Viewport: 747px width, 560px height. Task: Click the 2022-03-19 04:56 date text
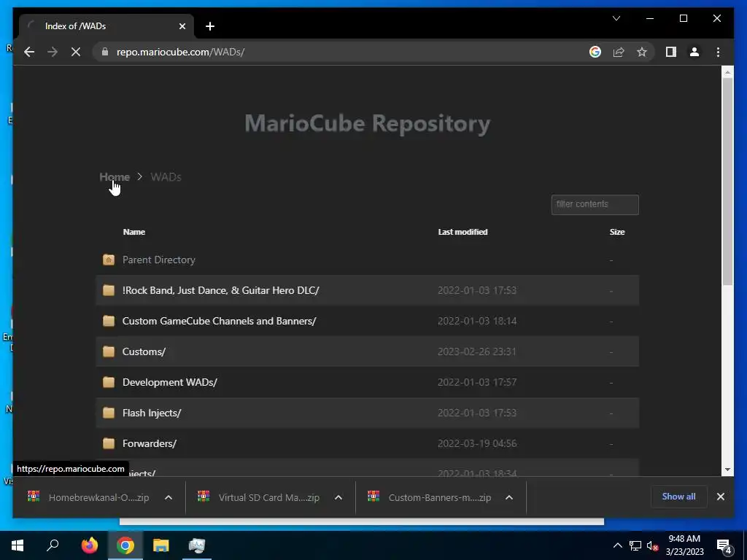pos(477,443)
